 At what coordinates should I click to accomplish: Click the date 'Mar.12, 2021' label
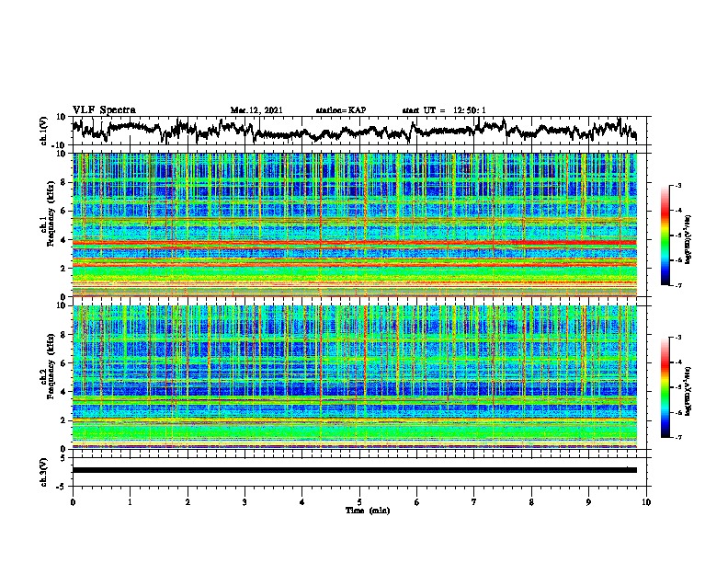pos(256,110)
